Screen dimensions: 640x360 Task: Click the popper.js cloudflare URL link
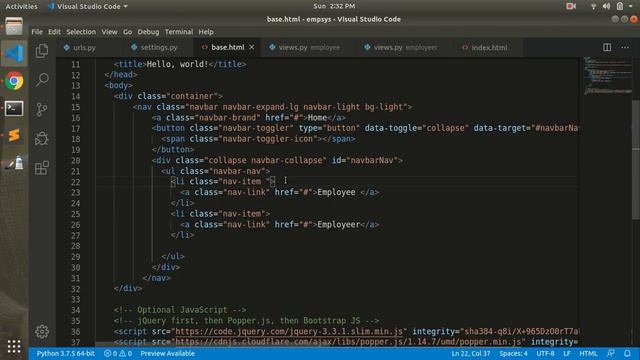(x=348, y=342)
